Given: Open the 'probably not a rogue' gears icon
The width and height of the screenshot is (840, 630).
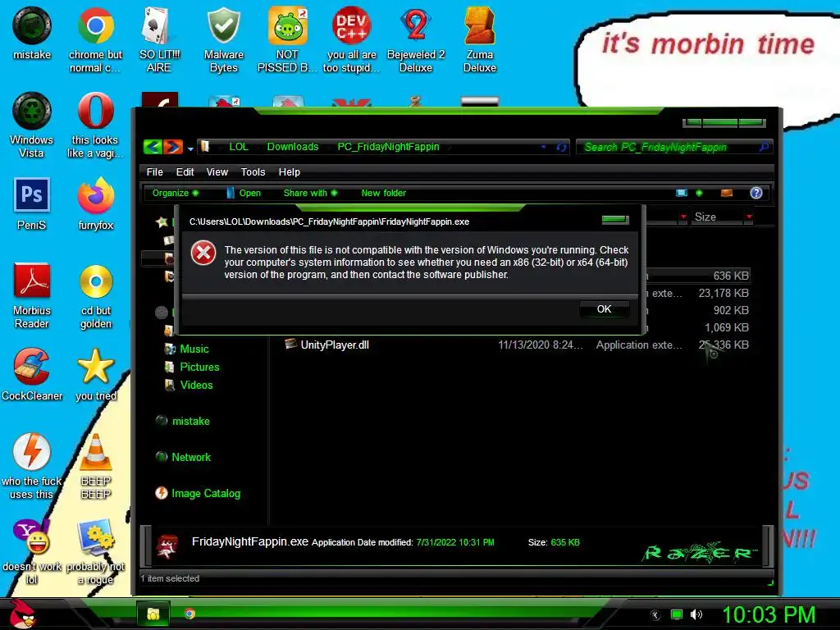Looking at the screenshot, I should pos(95,551).
